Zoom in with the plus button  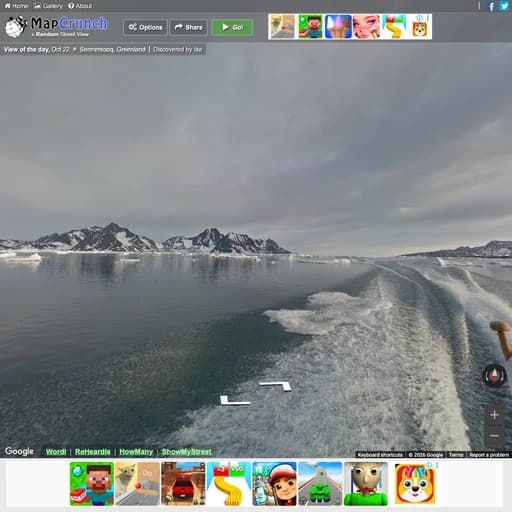point(495,415)
